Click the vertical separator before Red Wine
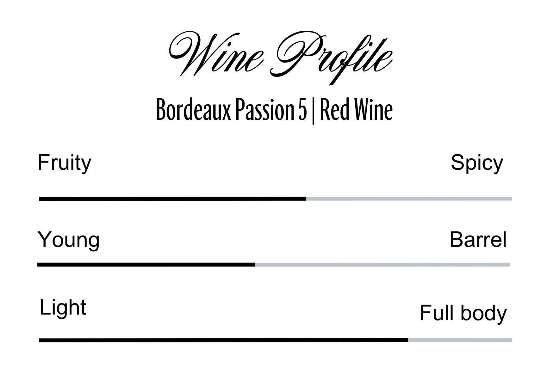 pyautogui.click(x=313, y=111)
